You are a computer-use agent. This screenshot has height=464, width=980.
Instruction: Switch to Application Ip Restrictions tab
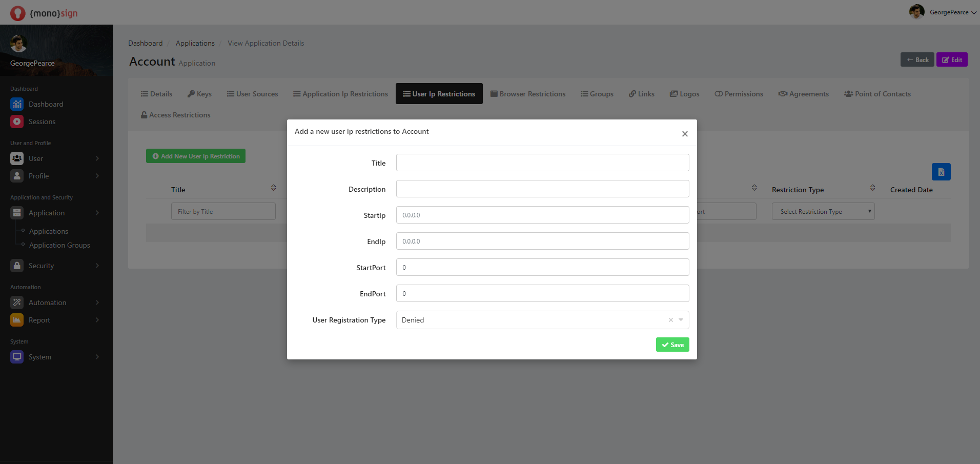pyautogui.click(x=340, y=94)
